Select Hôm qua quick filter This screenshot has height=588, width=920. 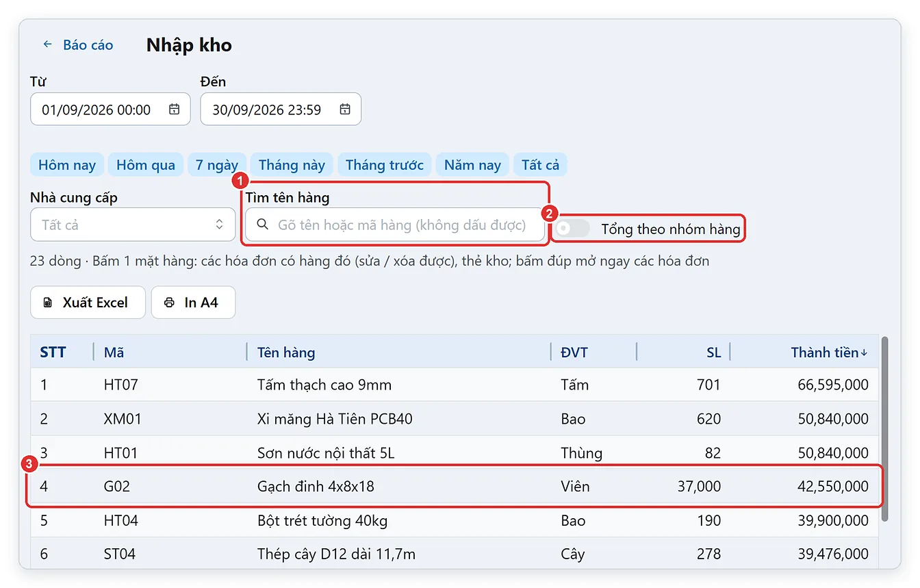(146, 165)
